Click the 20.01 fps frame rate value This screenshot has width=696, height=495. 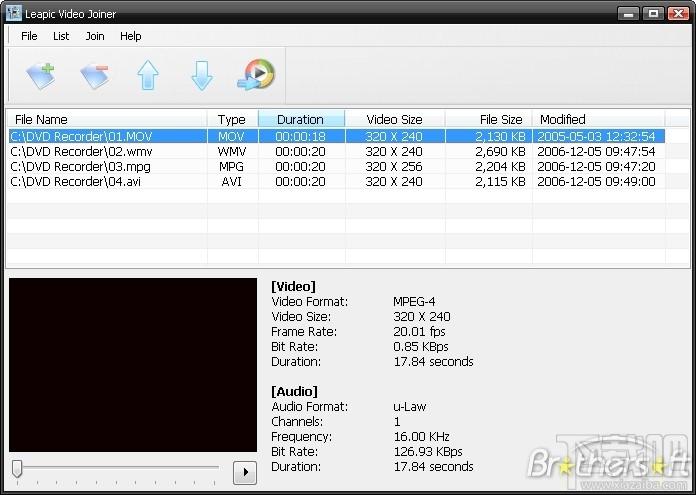pos(419,332)
